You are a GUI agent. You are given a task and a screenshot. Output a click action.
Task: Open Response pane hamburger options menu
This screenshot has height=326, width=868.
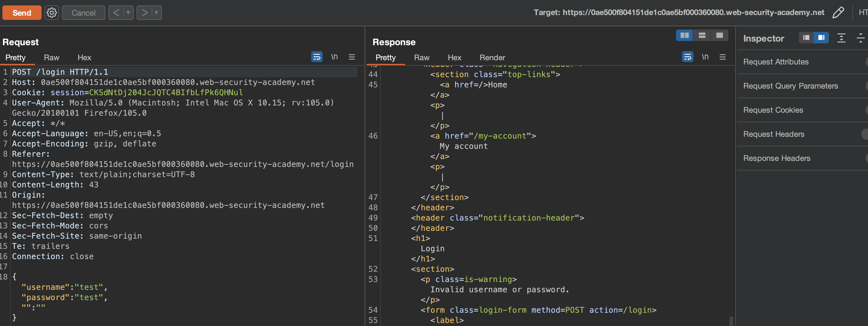(722, 57)
